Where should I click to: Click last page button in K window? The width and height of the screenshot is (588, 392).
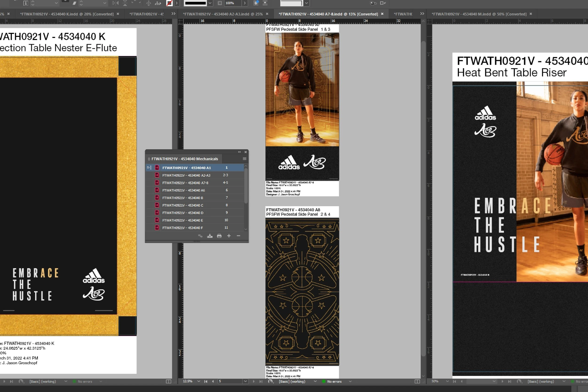pos(12,381)
